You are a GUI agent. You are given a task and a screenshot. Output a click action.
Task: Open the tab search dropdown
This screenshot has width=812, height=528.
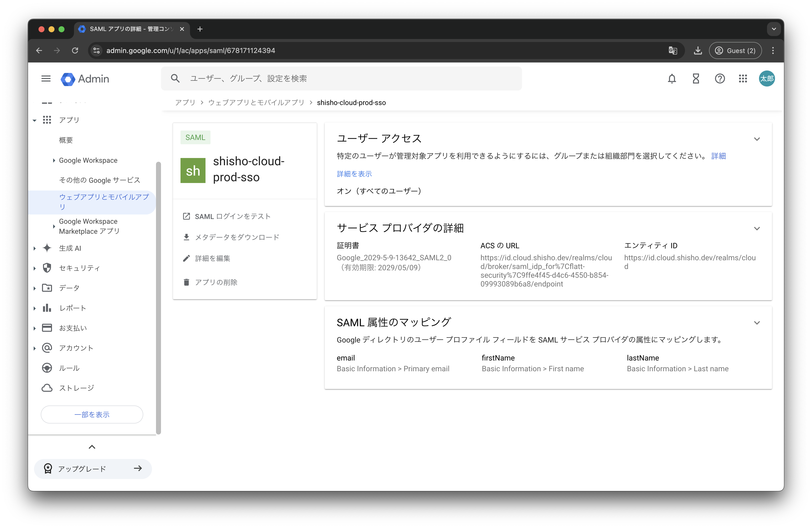[x=773, y=29]
